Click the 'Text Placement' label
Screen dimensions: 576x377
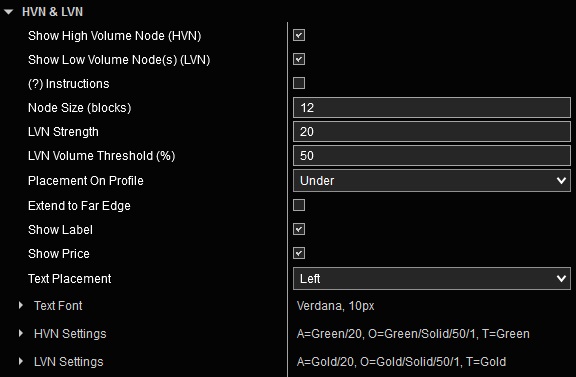(69, 279)
